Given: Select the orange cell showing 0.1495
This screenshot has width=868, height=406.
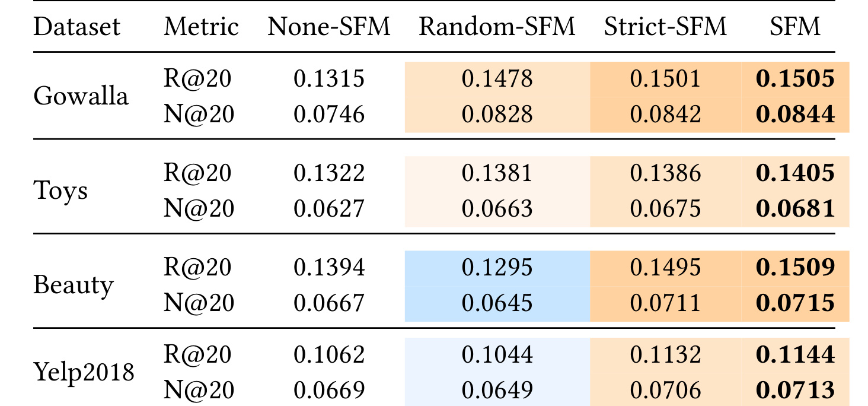Looking at the screenshot, I should (x=665, y=268).
